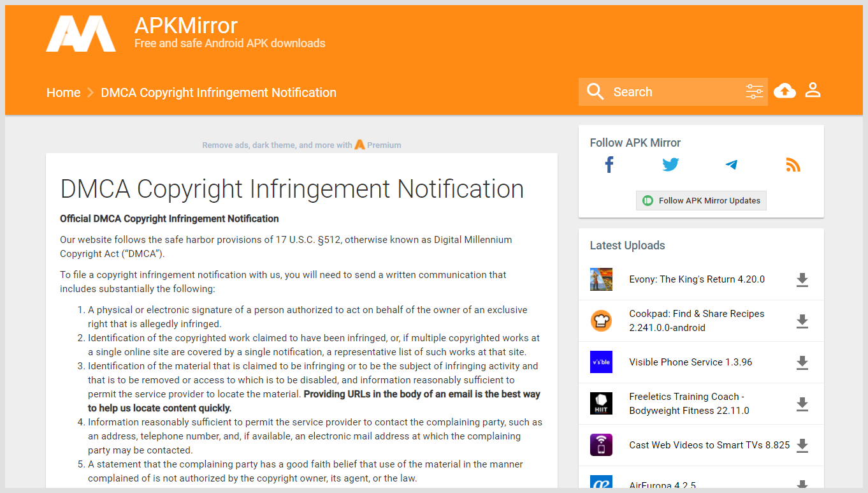Click the Freeletics HIIT app icon
The image size is (868, 493).
coord(601,404)
